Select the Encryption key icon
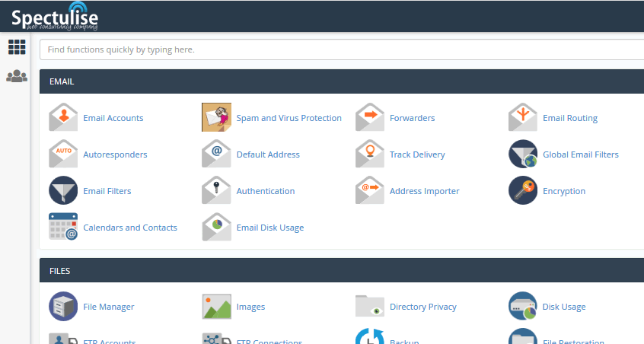The image size is (644, 344). pos(523,190)
